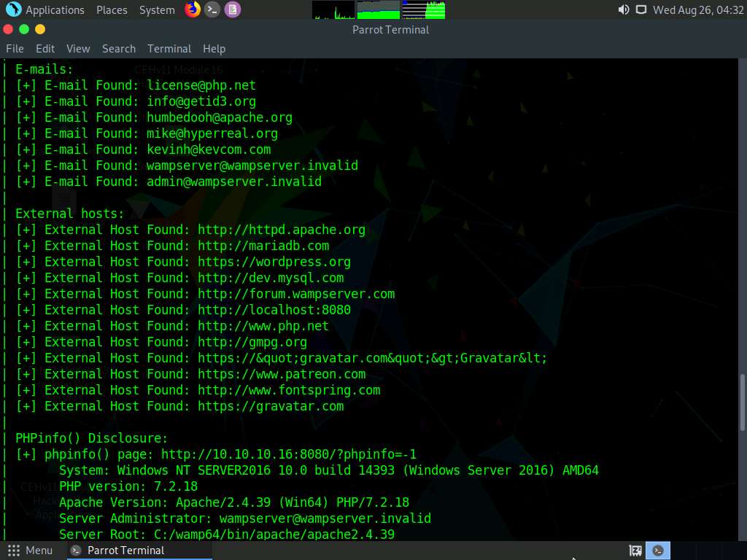Open the Terminal menu
The width and height of the screenshot is (747, 560).
(x=169, y=49)
